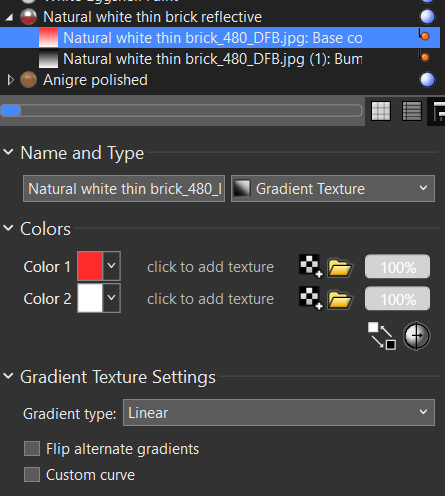Click blue sphere beside Anigre polished
Viewport: 445px width, 496px height.
coord(427,80)
